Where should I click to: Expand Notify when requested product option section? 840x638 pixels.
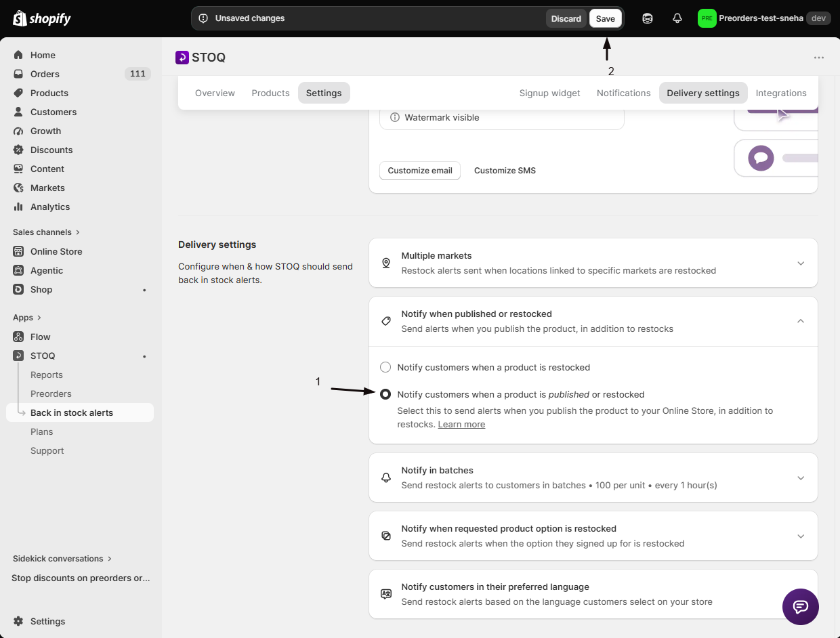[801, 536]
